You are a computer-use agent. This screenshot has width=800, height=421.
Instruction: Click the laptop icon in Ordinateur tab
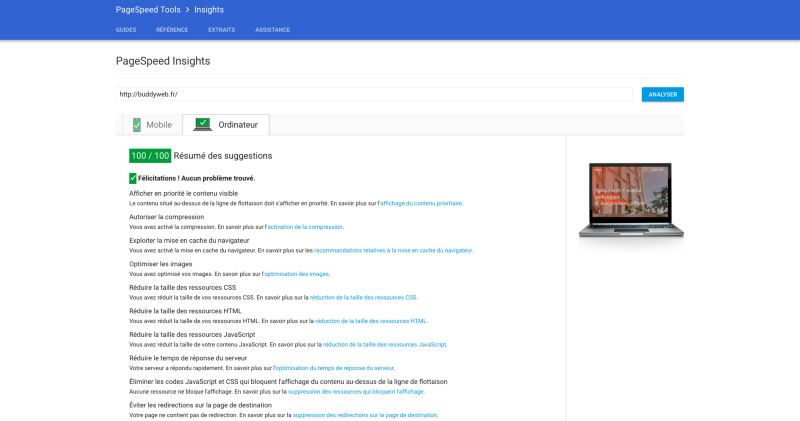point(203,125)
